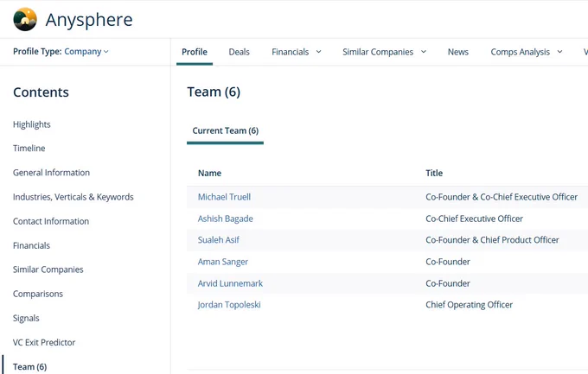Click the Anysphere company name heading
Viewport: 588px width, 374px height.
pos(89,20)
